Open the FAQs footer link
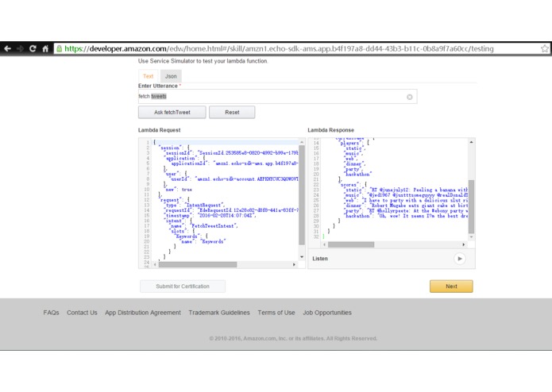This screenshot has height=392, width=552. (x=51, y=313)
